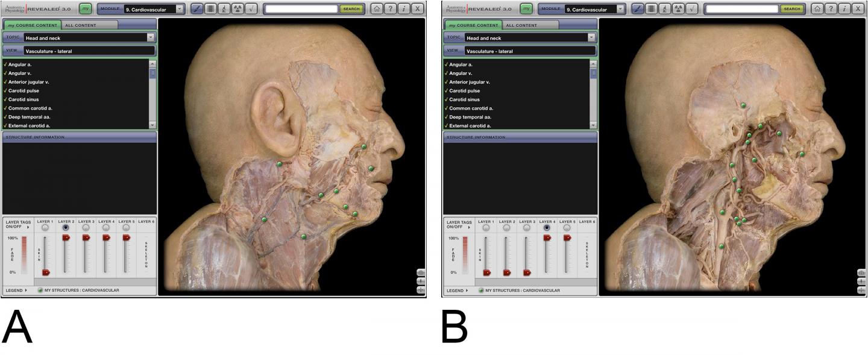Open Help using the question mark icon
This screenshot has height=355, width=868.
pyautogui.click(x=390, y=9)
